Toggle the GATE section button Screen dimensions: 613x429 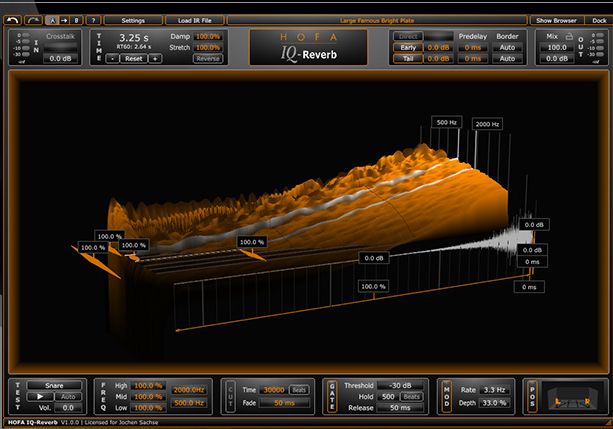pos(332,397)
